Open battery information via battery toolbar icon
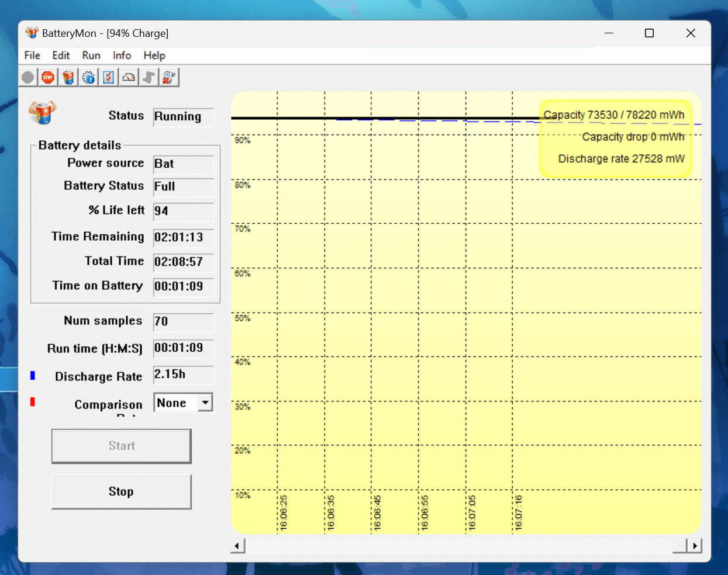The height and width of the screenshot is (575, 728). pyautogui.click(x=68, y=77)
